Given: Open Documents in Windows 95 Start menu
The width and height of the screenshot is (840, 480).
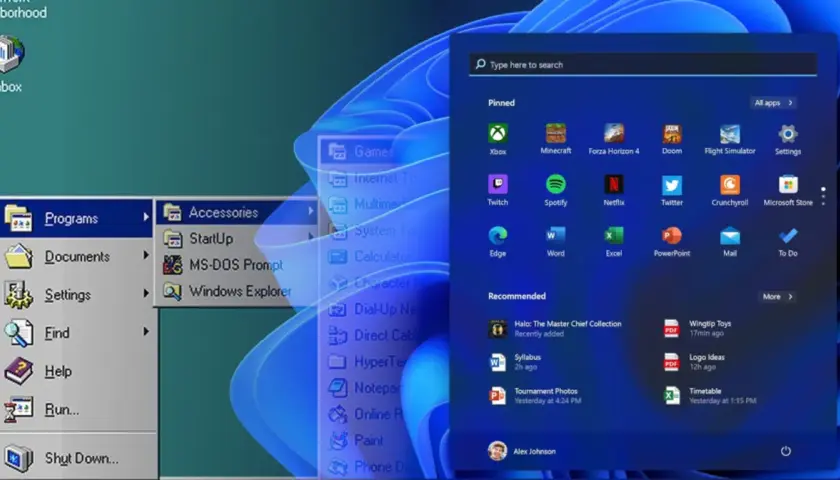Looking at the screenshot, I should click(x=76, y=257).
